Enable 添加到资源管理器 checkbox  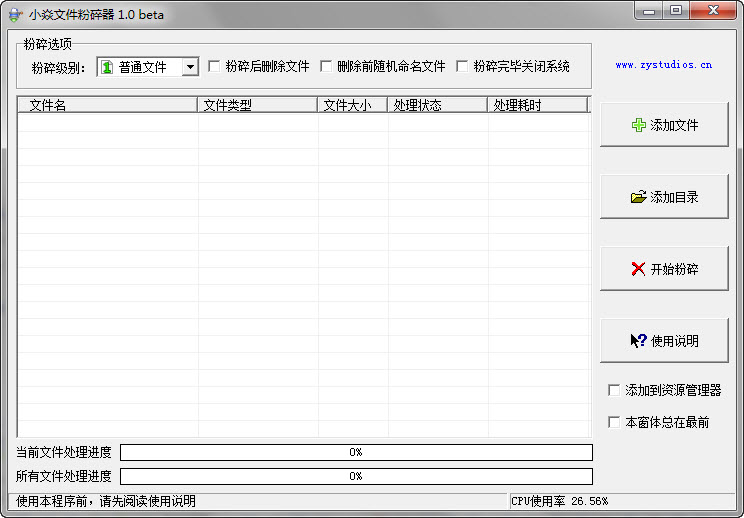point(614,390)
